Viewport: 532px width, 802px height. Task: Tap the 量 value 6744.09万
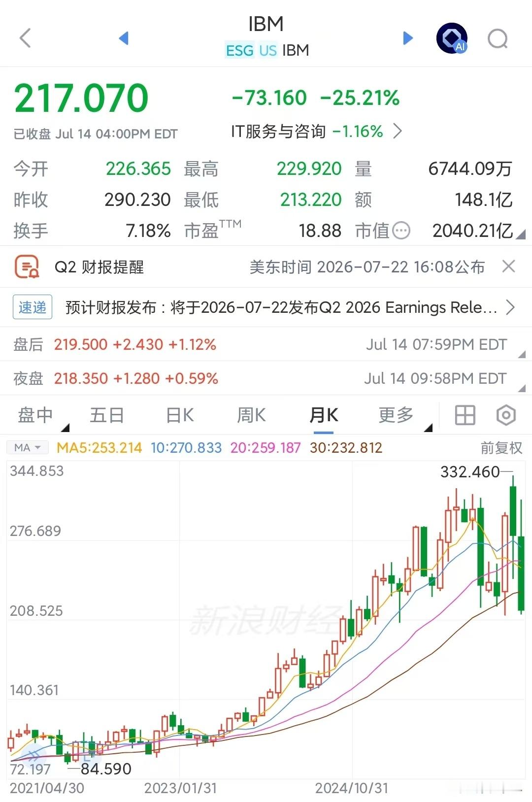click(x=470, y=169)
